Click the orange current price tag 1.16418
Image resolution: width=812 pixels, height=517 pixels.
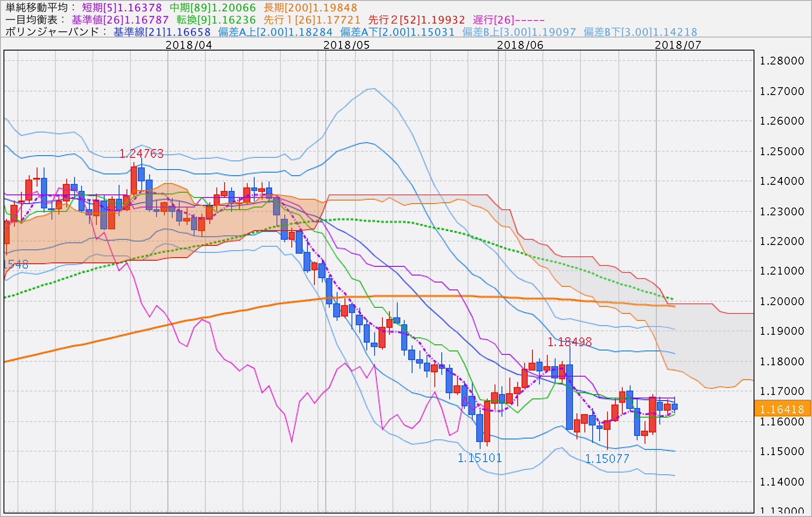click(x=782, y=409)
